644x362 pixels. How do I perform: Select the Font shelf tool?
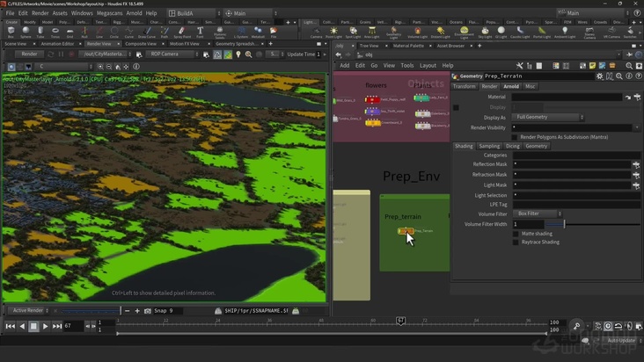(200, 32)
